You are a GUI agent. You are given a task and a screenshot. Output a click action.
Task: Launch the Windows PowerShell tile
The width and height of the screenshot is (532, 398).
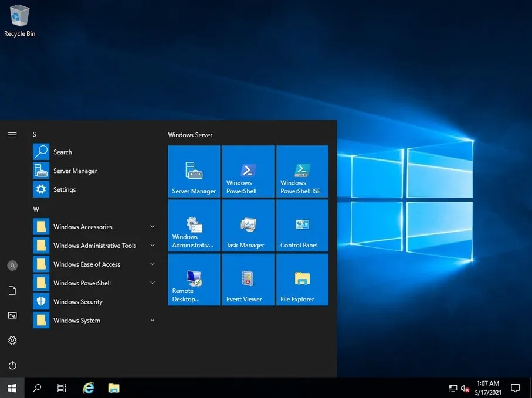(x=248, y=171)
